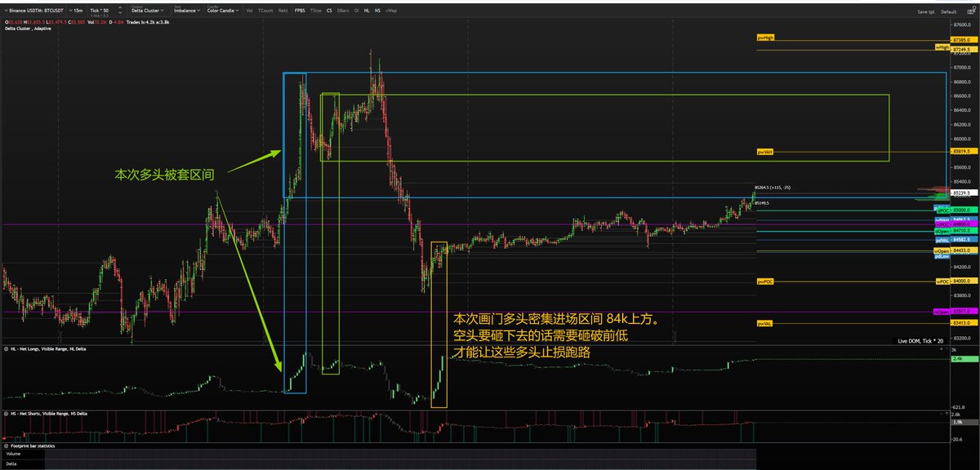Take a chart screenshot with camera icon

tap(969, 11)
